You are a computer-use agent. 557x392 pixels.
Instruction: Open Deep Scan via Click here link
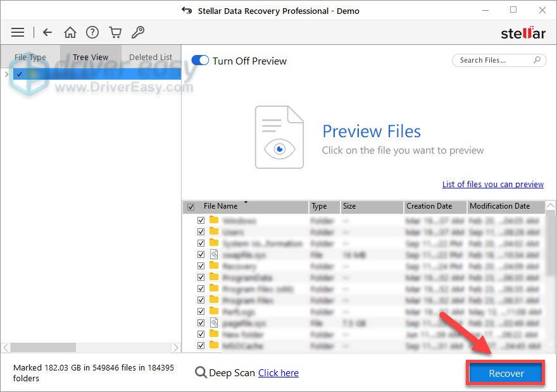278,373
